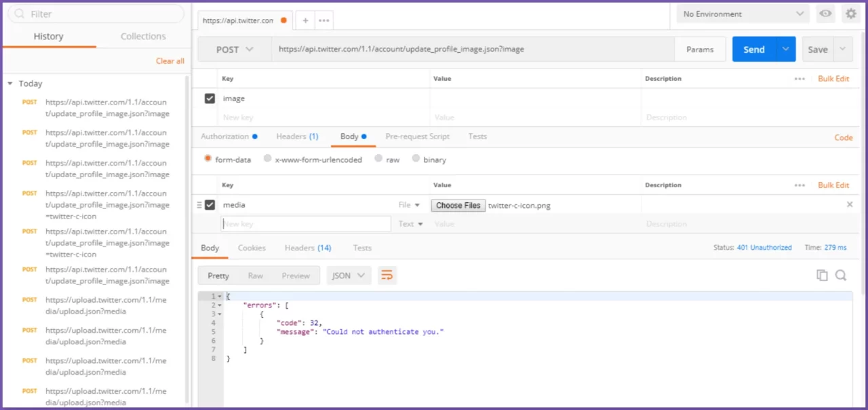Open tab options three-dots menu

coord(324,20)
